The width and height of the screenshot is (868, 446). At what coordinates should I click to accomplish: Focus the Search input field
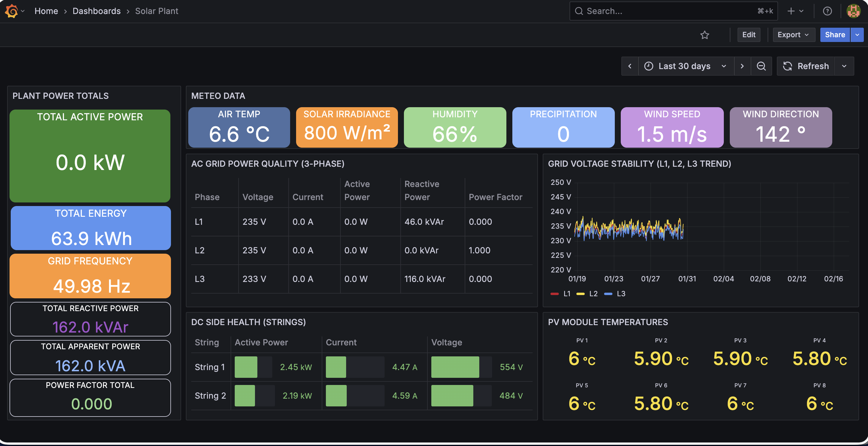point(671,11)
